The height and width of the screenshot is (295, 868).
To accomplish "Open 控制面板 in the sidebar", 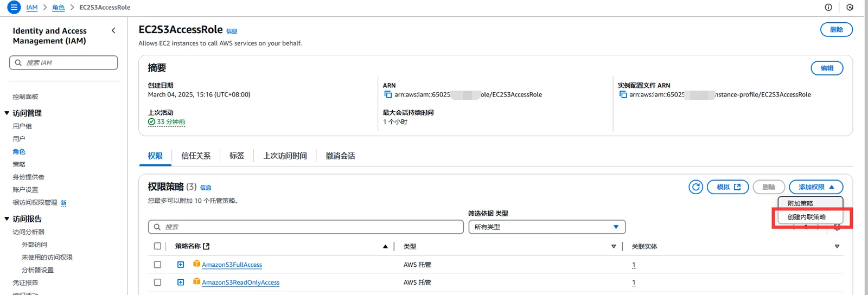I will [25, 97].
